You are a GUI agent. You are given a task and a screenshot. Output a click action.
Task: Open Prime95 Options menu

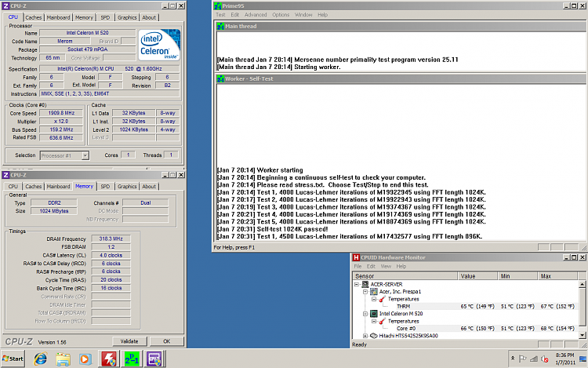[x=281, y=15]
